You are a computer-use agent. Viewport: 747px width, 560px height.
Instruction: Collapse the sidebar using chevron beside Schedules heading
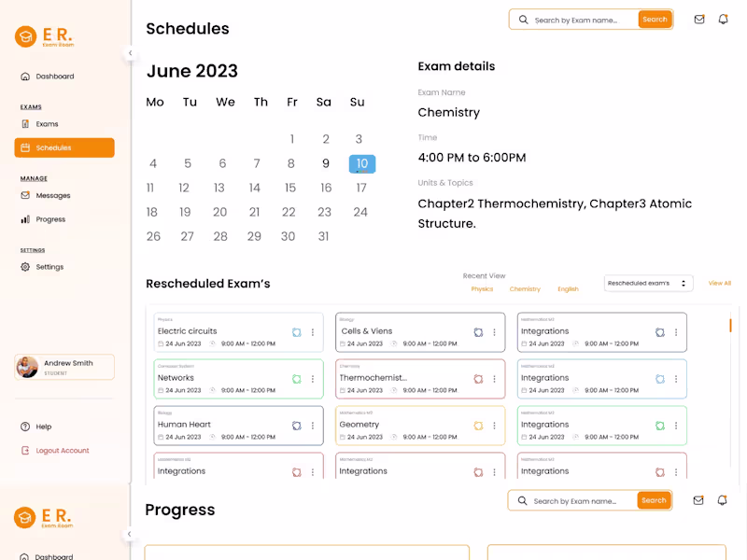(x=130, y=53)
